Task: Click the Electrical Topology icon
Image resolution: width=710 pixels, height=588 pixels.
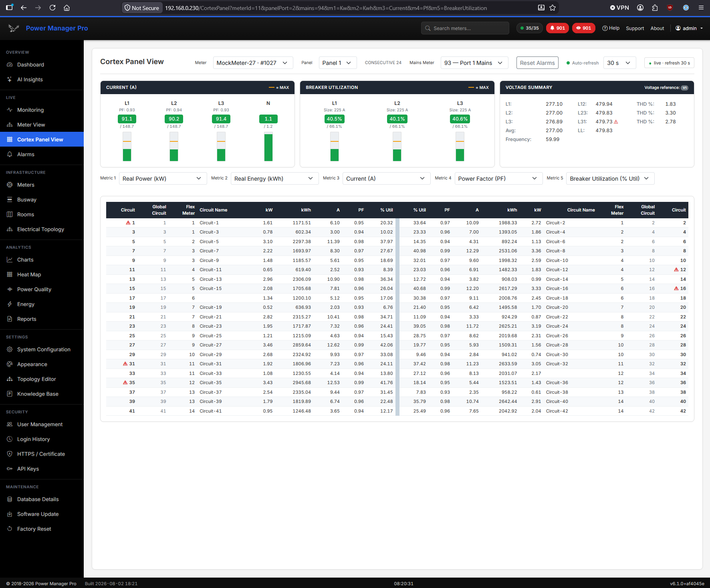Action: [10, 229]
